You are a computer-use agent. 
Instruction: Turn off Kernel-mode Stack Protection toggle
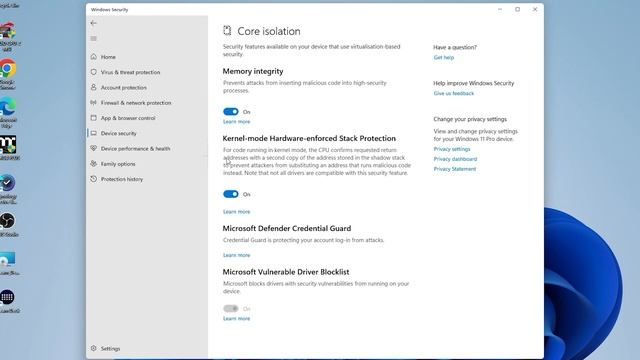point(231,194)
